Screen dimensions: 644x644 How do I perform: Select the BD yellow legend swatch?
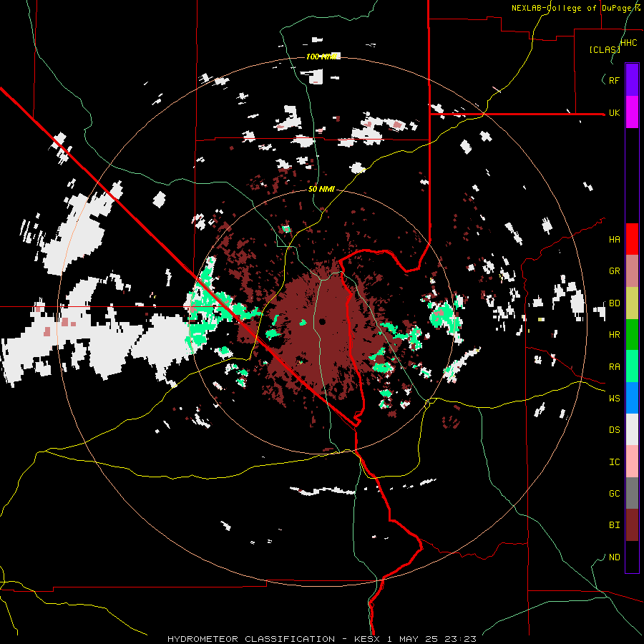[x=632, y=303]
